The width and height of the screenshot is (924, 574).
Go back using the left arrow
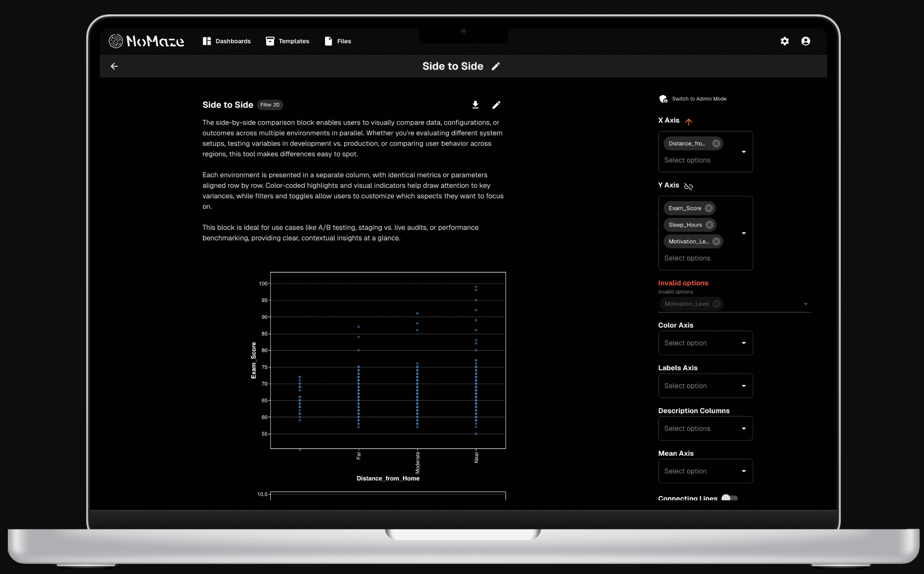click(114, 66)
